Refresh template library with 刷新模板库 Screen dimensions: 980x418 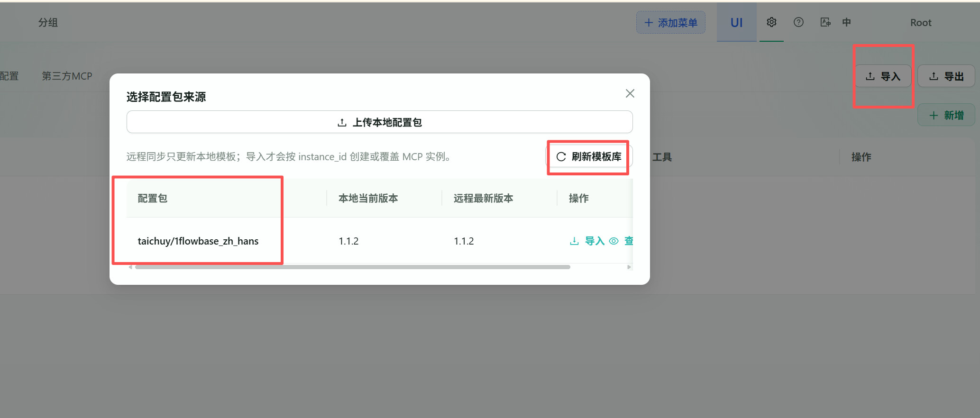tap(589, 157)
